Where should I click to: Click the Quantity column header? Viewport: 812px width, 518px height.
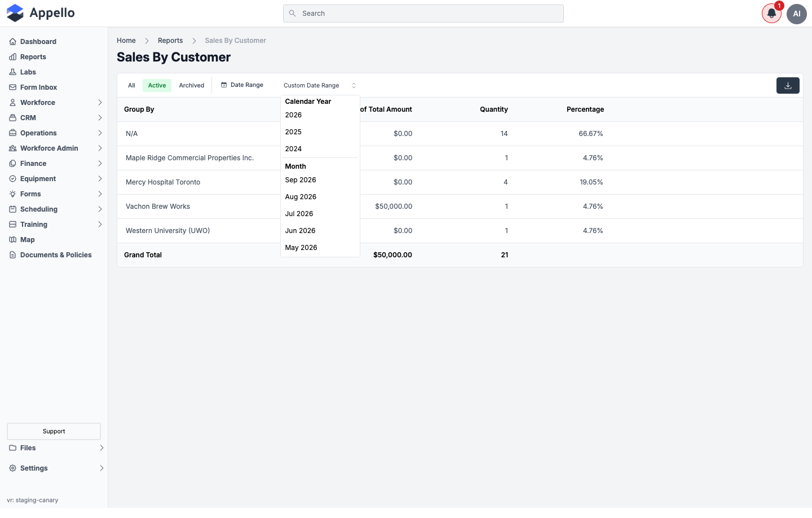pos(494,109)
